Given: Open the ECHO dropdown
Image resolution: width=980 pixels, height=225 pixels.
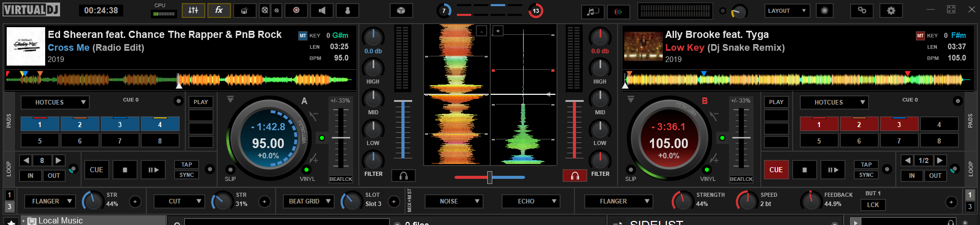Looking at the screenshot, I should click(531, 201).
